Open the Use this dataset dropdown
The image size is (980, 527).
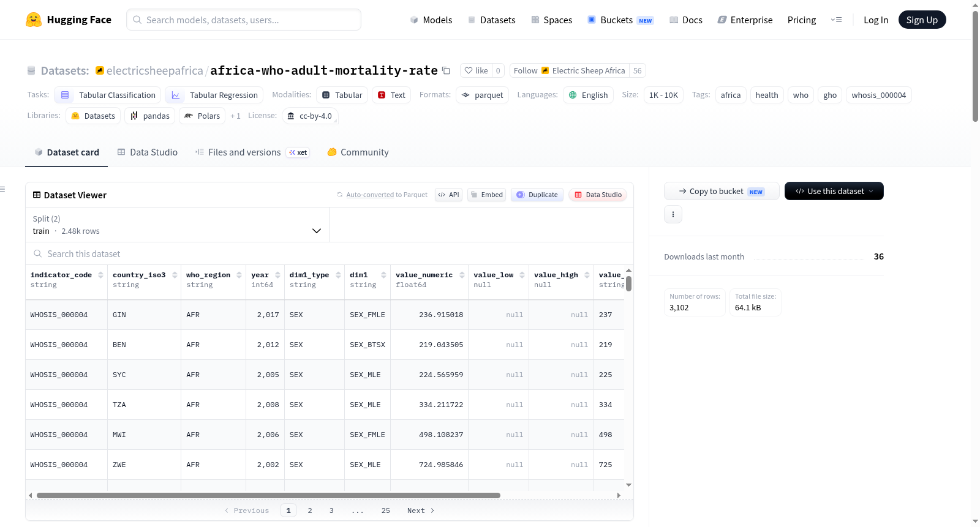(834, 191)
